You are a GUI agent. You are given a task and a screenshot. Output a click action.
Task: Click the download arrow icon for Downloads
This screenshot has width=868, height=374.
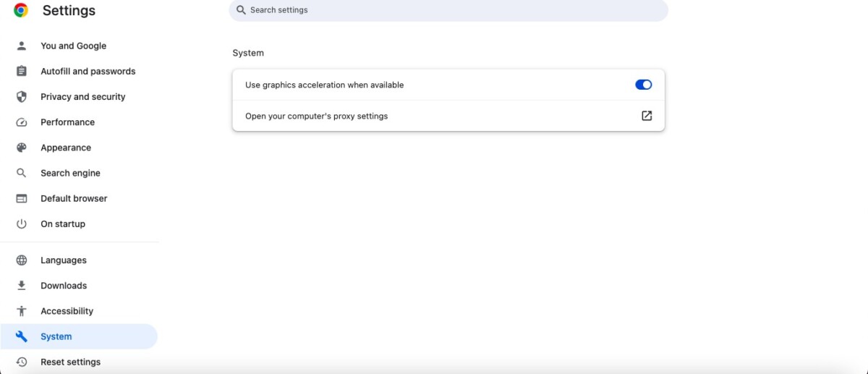(22, 286)
